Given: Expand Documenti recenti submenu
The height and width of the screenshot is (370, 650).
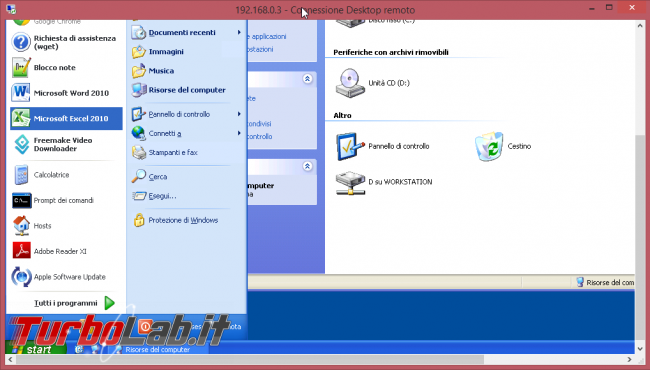Looking at the screenshot, I should [x=239, y=32].
